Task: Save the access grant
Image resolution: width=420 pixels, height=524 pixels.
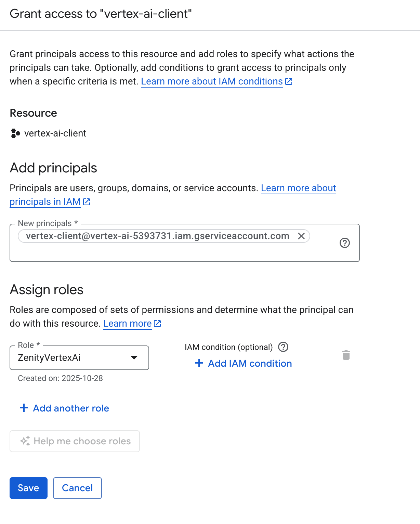Action: point(28,488)
